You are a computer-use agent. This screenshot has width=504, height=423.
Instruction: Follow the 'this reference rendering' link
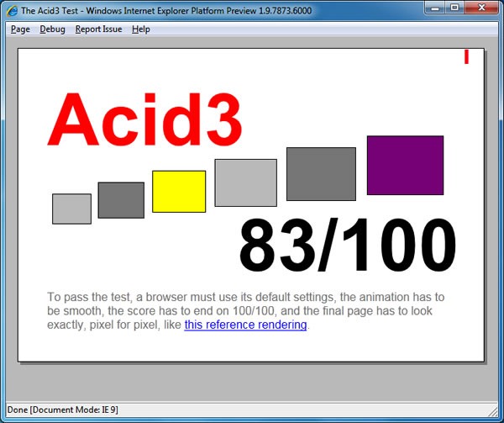(x=245, y=325)
